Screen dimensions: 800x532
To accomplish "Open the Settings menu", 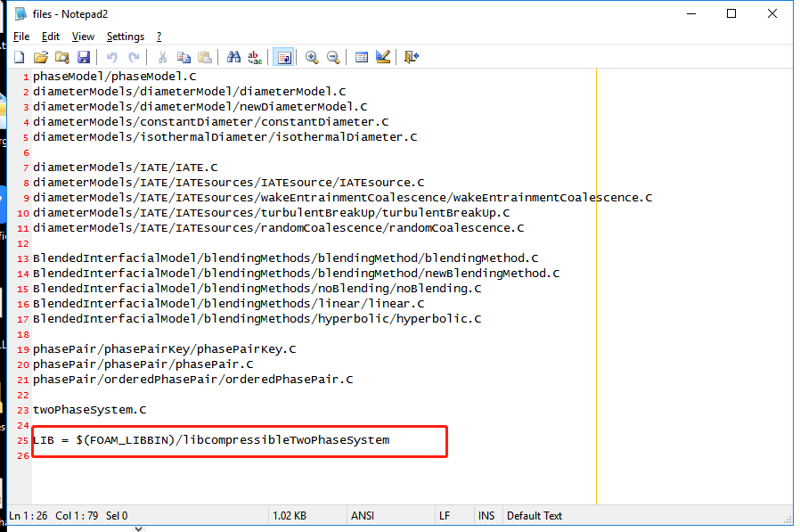I will [125, 37].
